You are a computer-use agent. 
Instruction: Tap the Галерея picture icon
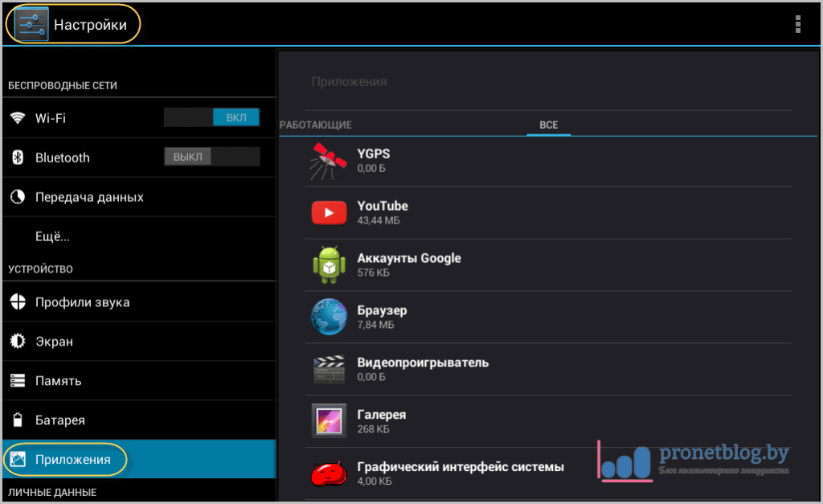click(328, 421)
